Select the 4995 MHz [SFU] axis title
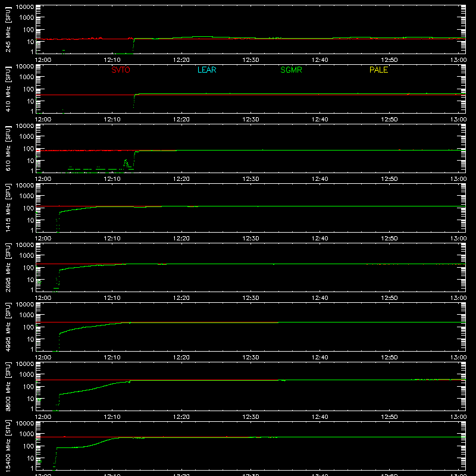 [8, 327]
